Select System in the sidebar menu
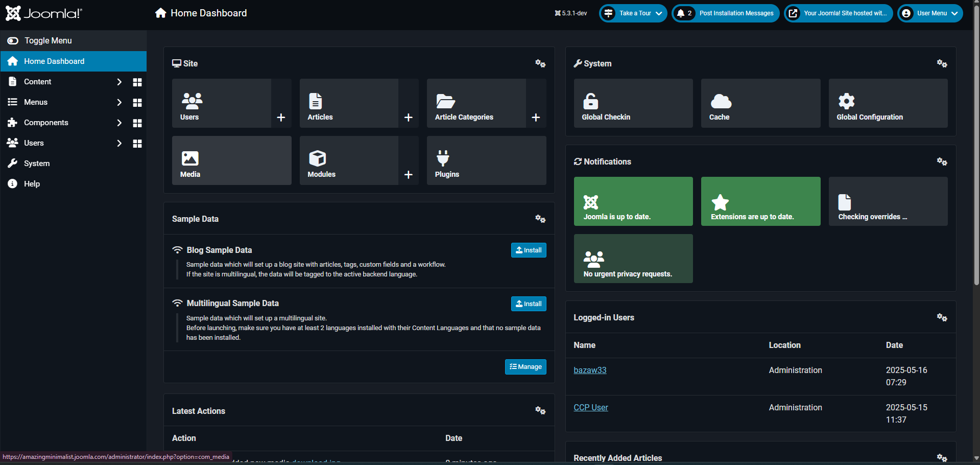Screen dimensions: 980x465 tap(37, 164)
